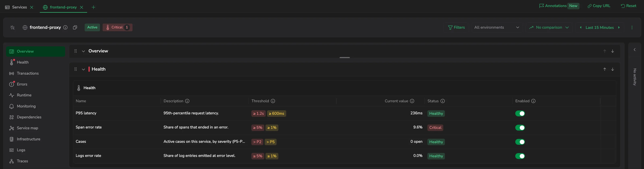Add a new tab with plus icon
Image resolution: width=644 pixels, height=169 pixels.
[94, 7]
